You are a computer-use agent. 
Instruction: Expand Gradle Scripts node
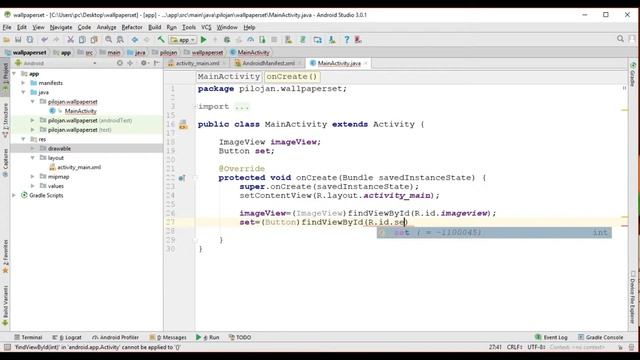(x=14, y=196)
